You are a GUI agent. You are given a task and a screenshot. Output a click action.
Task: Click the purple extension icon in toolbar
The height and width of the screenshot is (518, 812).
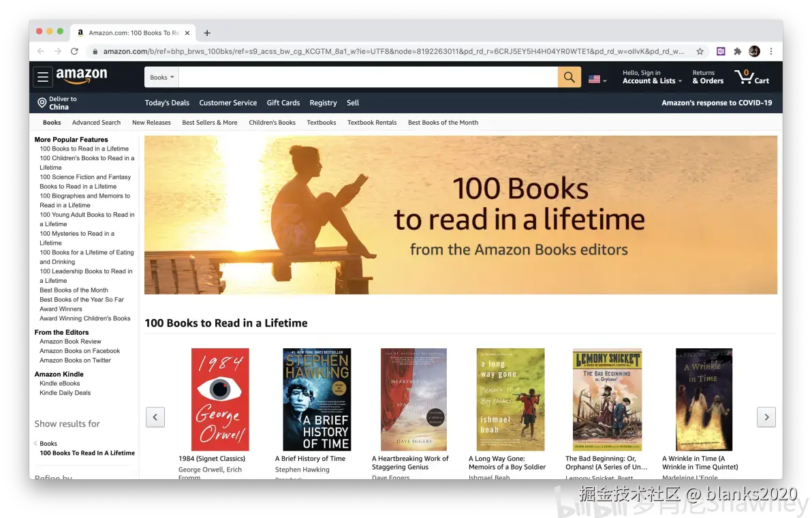[721, 51]
